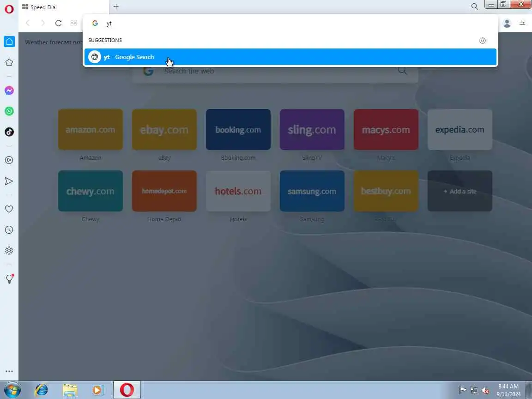Click the volume speaker tray icon
The image size is (532, 399).
coord(485,391)
